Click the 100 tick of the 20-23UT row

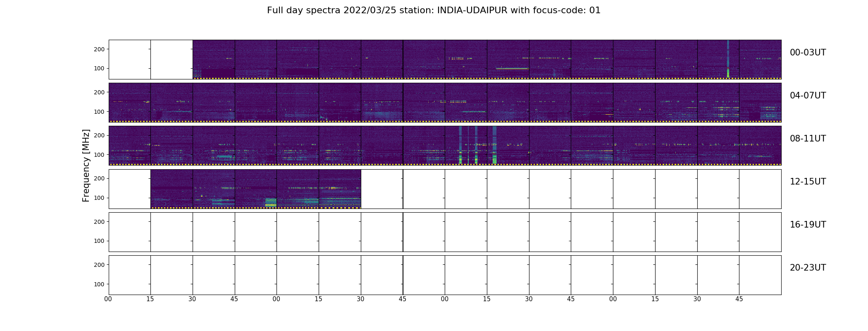(x=100, y=284)
